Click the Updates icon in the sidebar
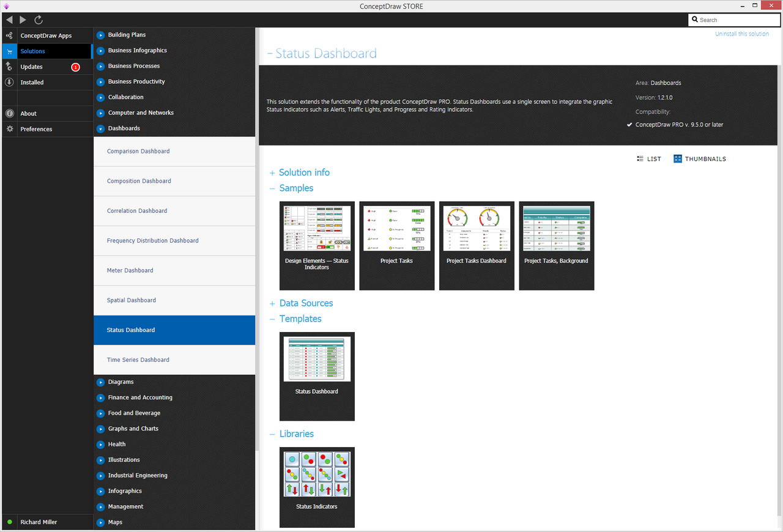This screenshot has width=783, height=532. pyautogui.click(x=9, y=67)
